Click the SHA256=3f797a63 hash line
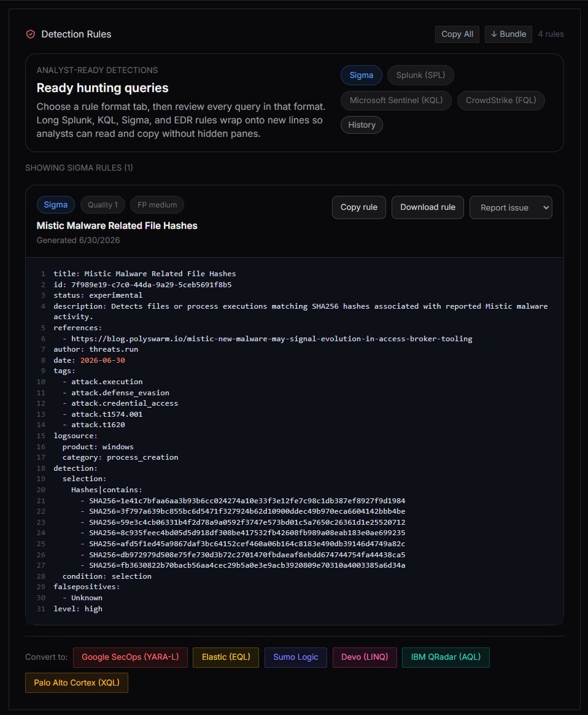Viewport: 588px width, 715px height. coord(242,512)
